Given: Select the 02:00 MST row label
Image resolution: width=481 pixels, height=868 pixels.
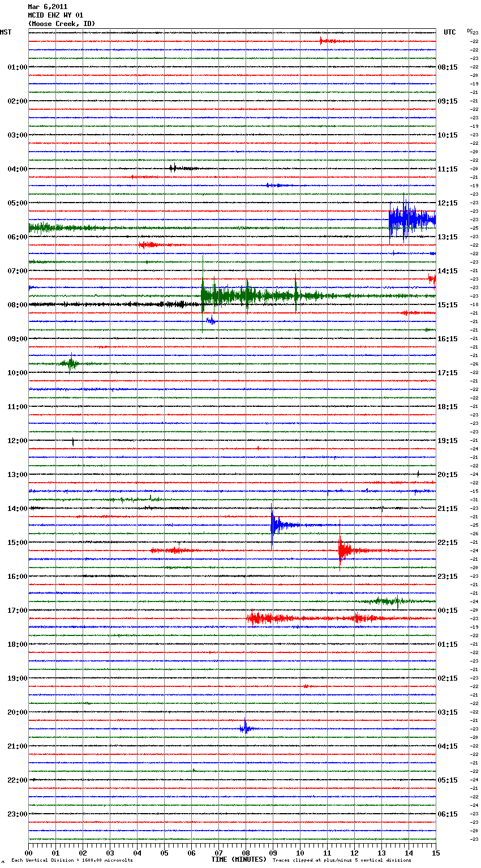Looking at the screenshot, I should [18, 101].
